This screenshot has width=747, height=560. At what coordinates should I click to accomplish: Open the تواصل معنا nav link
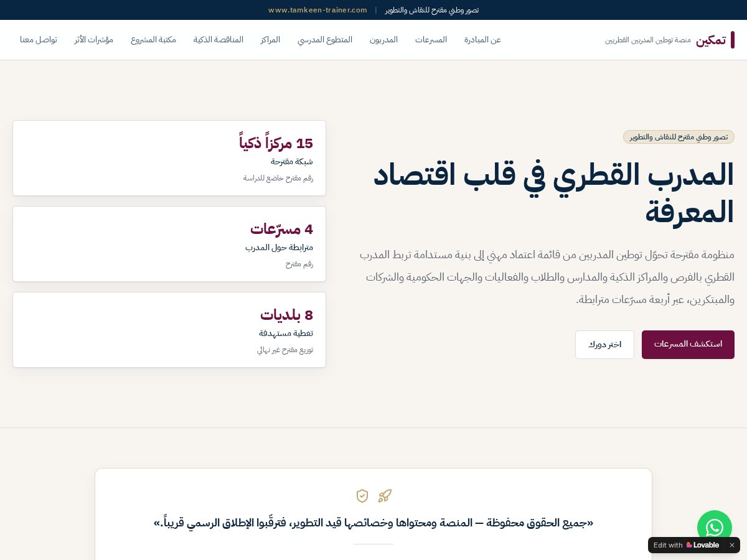(39, 40)
